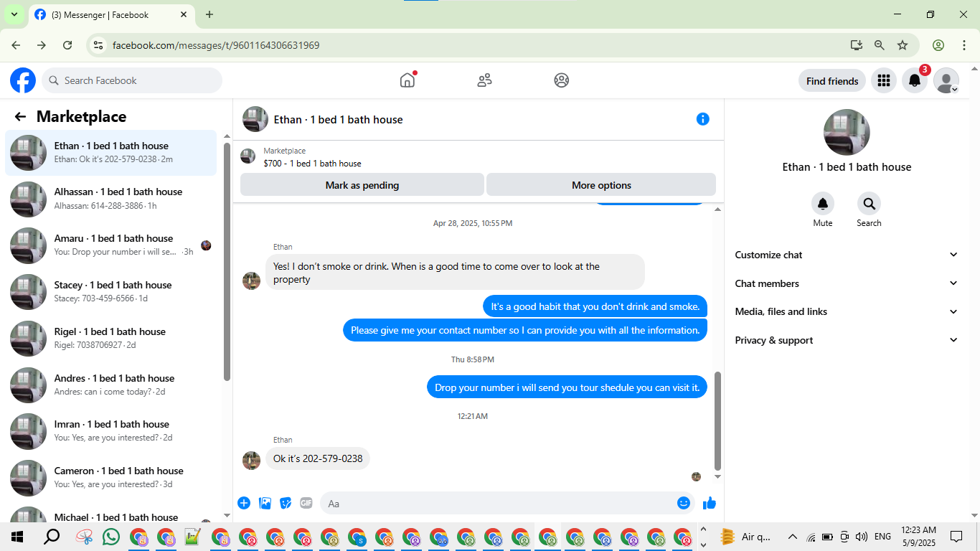Click the 'Drop your number' sent message
980x551 pixels.
[x=567, y=387]
